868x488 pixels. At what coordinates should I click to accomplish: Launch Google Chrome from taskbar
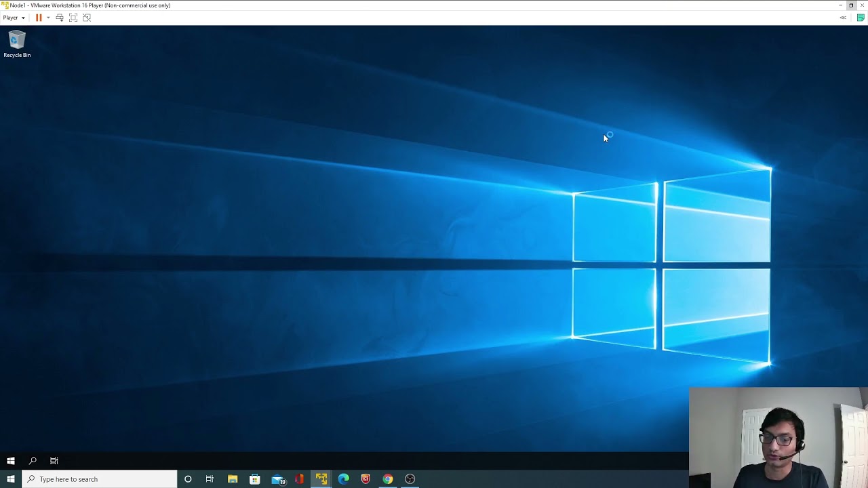[388, 479]
